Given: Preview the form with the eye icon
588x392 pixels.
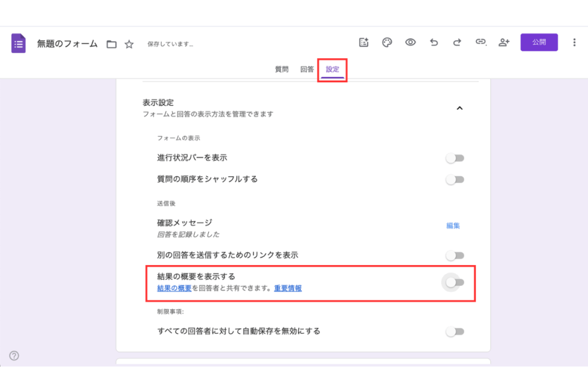Looking at the screenshot, I should (410, 42).
